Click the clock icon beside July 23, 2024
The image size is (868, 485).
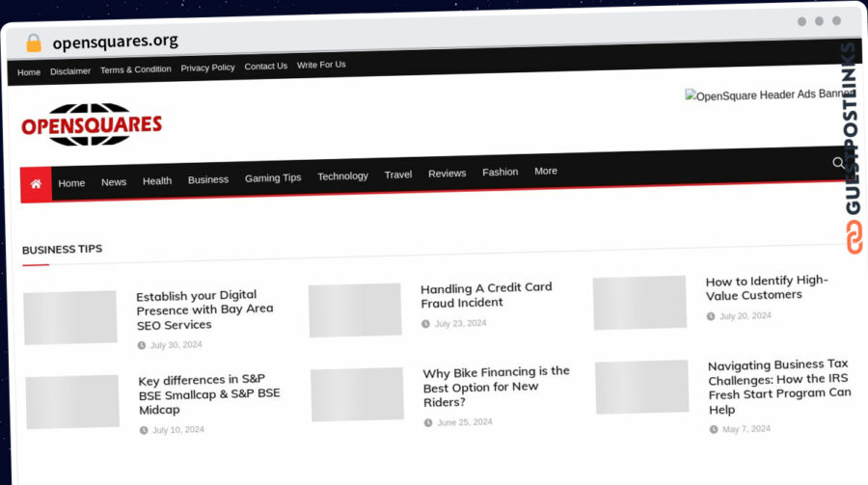pos(425,324)
